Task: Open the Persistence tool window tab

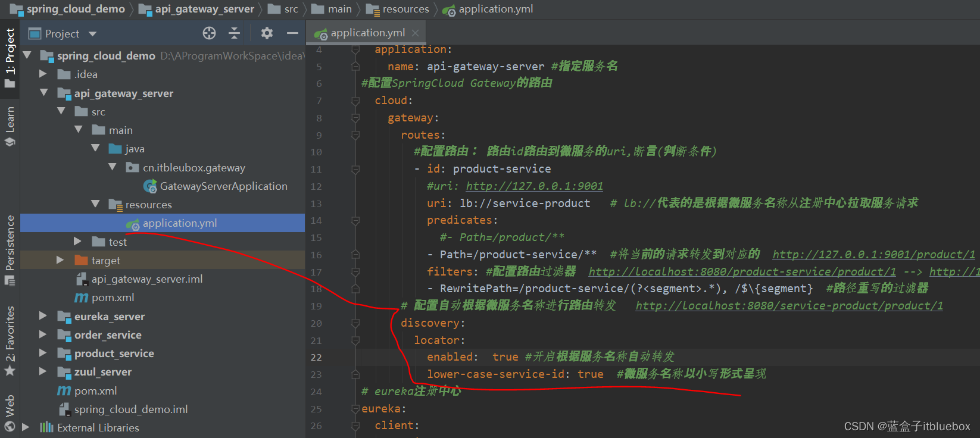Action: [10, 250]
